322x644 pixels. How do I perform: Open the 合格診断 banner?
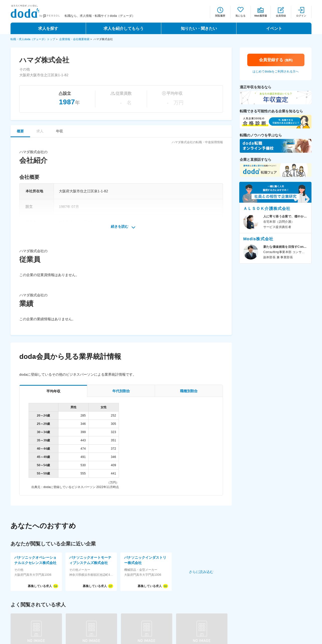(x=276, y=122)
